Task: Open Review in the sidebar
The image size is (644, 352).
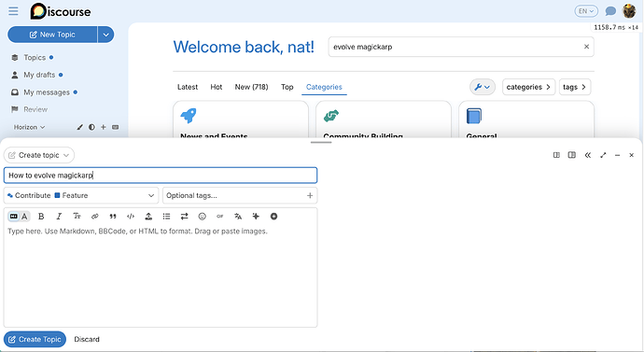Action: click(35, 109)
